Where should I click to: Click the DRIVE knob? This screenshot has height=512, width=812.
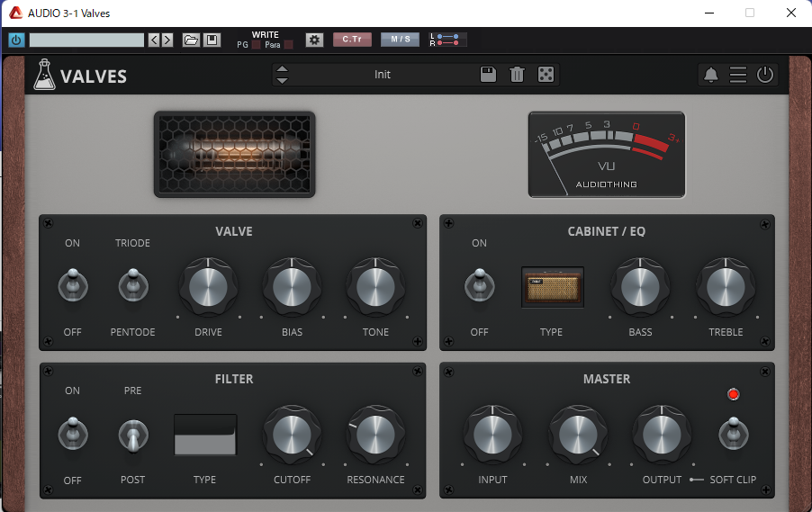208,287
